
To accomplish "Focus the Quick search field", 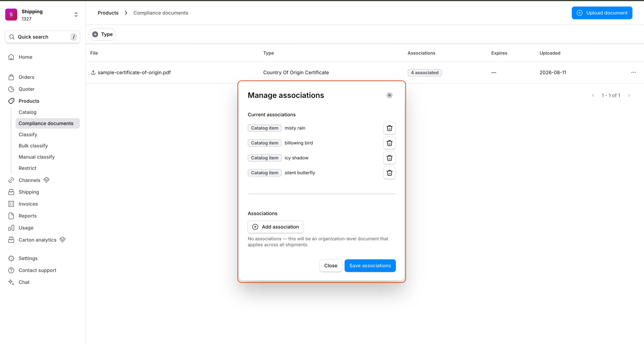I will coord(43,37).
